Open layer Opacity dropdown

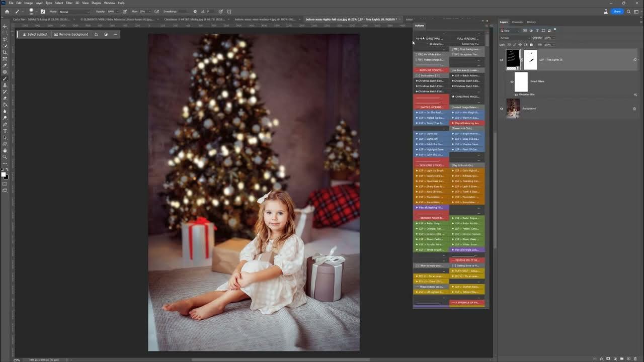pyautogui.click(x=554, y=38)
